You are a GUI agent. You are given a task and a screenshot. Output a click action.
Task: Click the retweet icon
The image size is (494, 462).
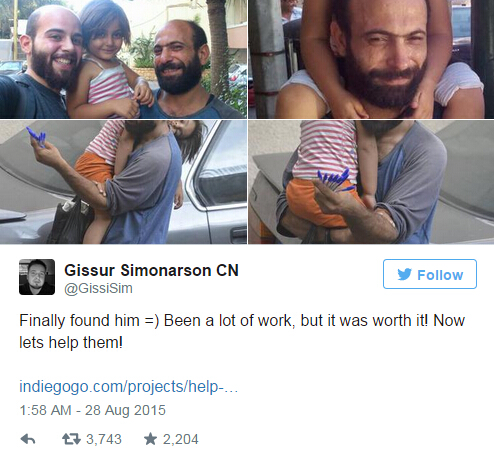click(x=71, y=439)
